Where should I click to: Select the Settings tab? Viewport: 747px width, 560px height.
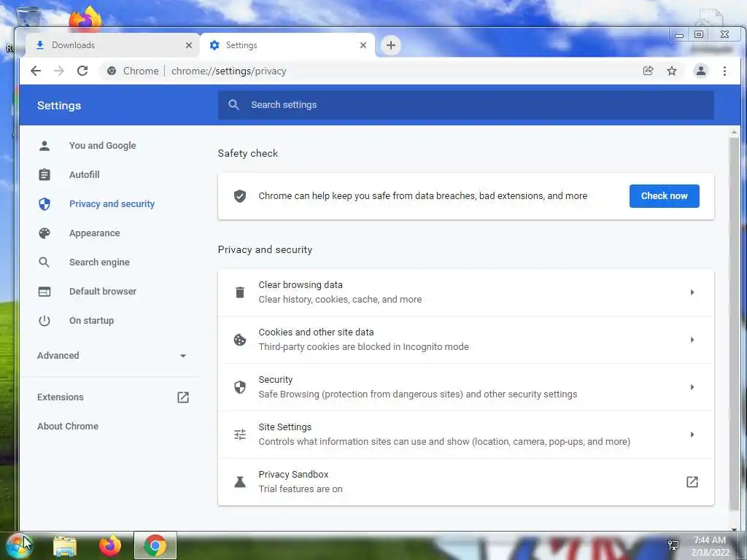[x=287, y=45]
